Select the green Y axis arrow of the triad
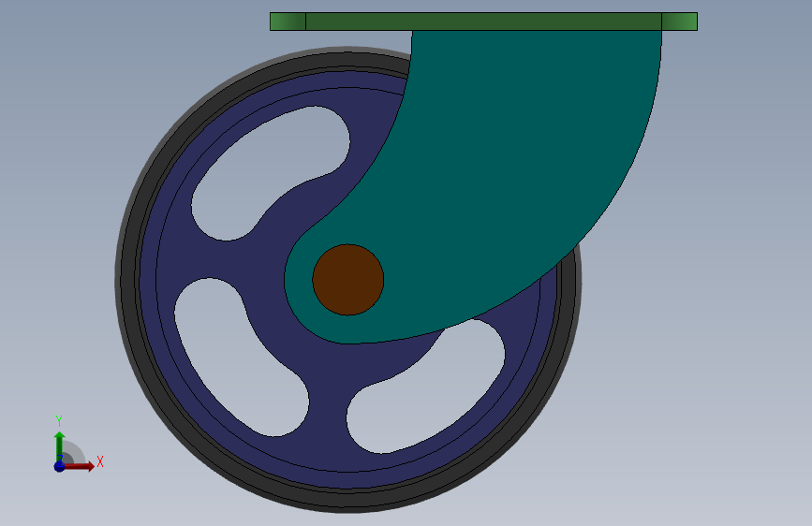 60,446
